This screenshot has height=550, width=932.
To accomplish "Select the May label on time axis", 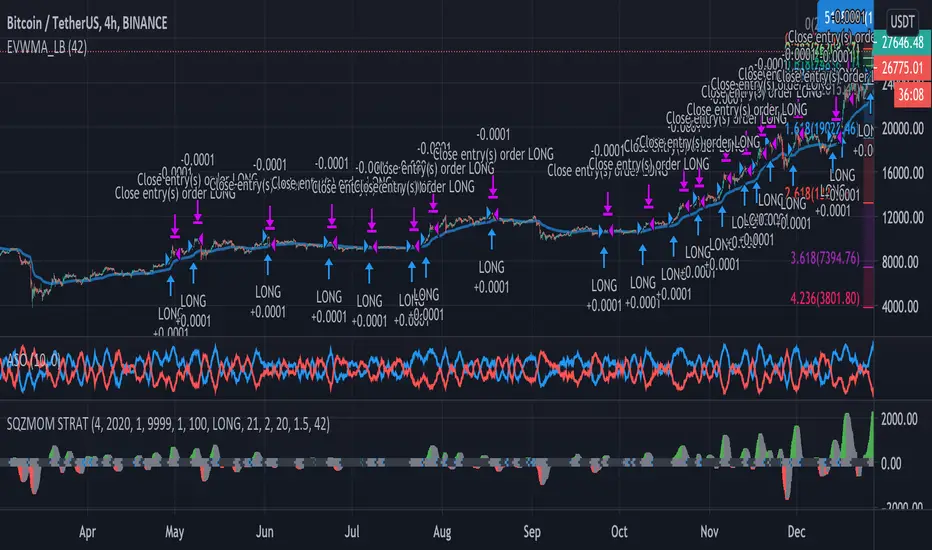I will (x=174, y=532).
